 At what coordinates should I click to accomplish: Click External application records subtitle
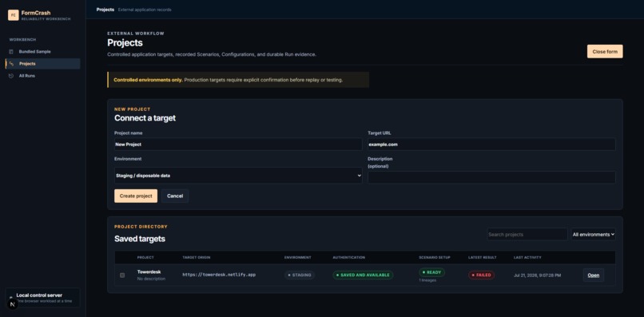145,10
